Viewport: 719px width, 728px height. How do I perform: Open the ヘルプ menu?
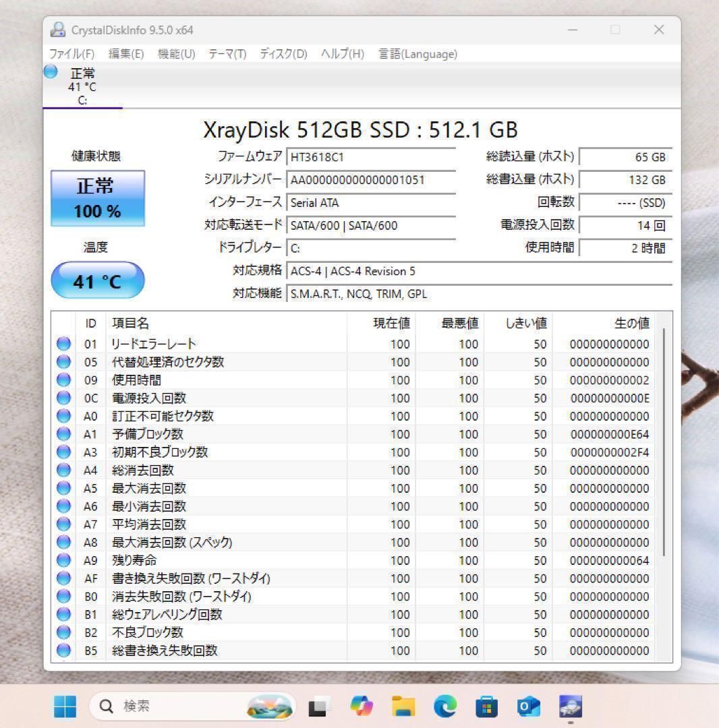tap(341, 54)
